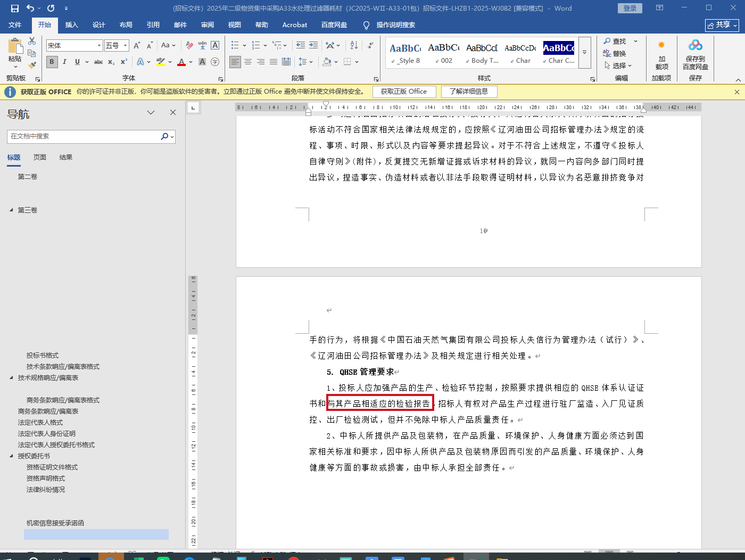
Task: Undo the last action
Action: [x=30, y=8]
